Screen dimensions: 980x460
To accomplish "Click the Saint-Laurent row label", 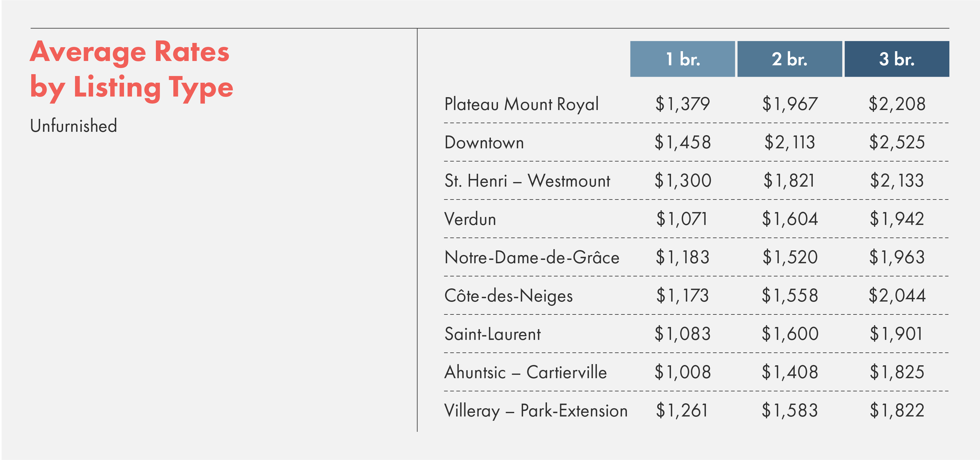I will click(492, 334).
